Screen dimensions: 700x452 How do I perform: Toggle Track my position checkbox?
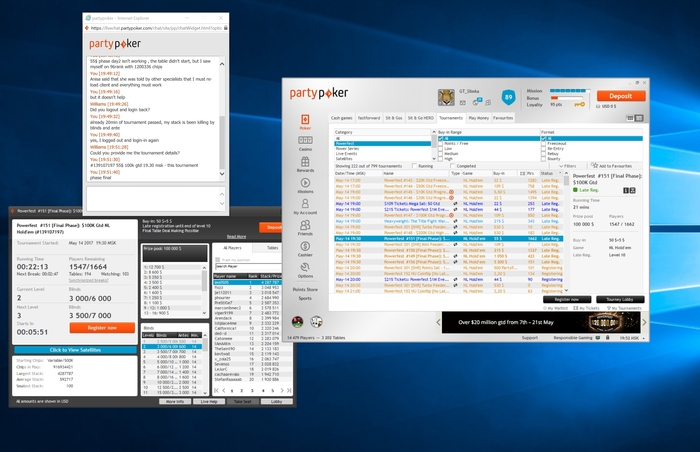[218, 259]
